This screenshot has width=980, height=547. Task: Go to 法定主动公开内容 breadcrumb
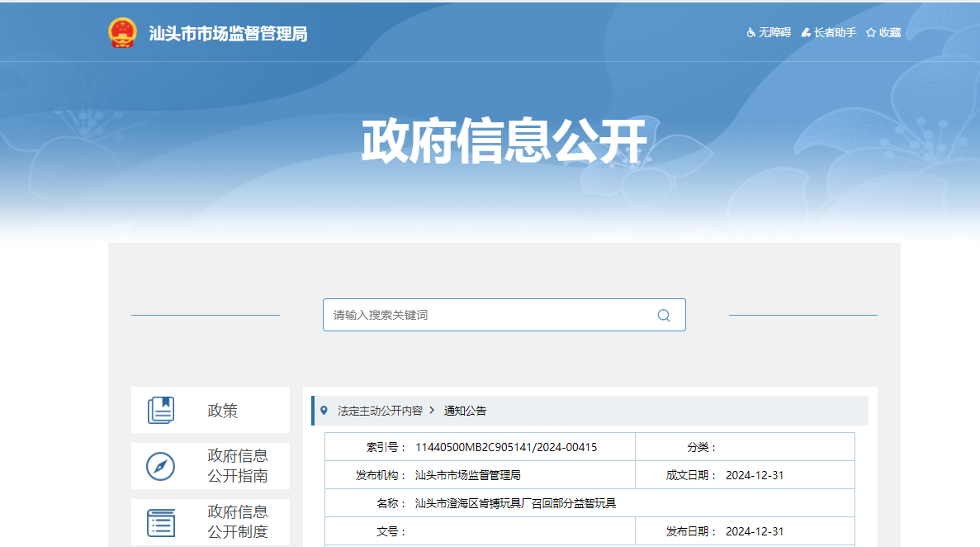(x=380, y=411)
